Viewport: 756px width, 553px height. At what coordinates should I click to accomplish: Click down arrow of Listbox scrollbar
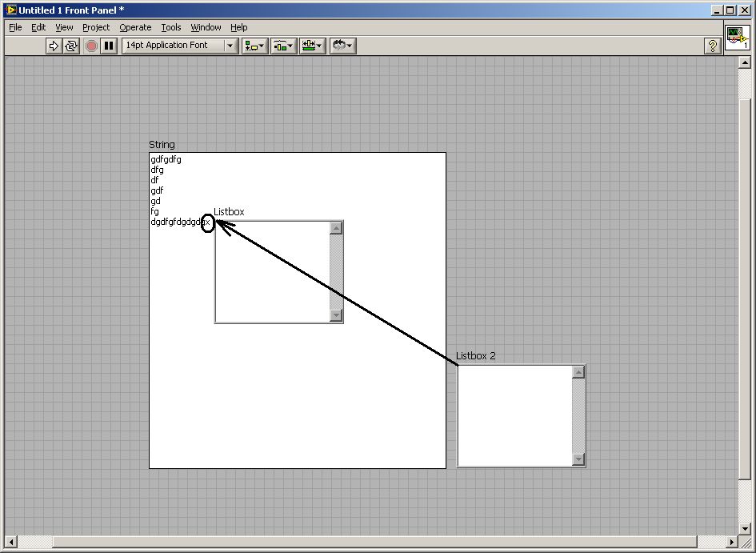pyautogui.click(x=336, y=315)
